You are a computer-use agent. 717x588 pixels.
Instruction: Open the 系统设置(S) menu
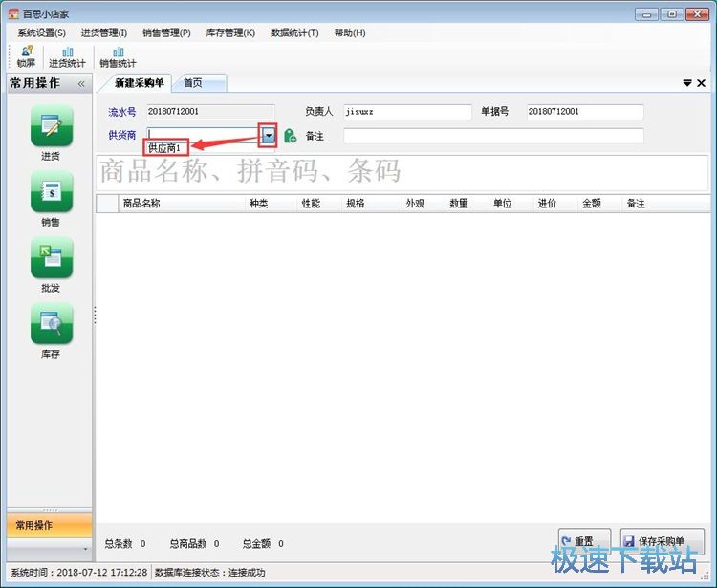(x=42, y=33)
